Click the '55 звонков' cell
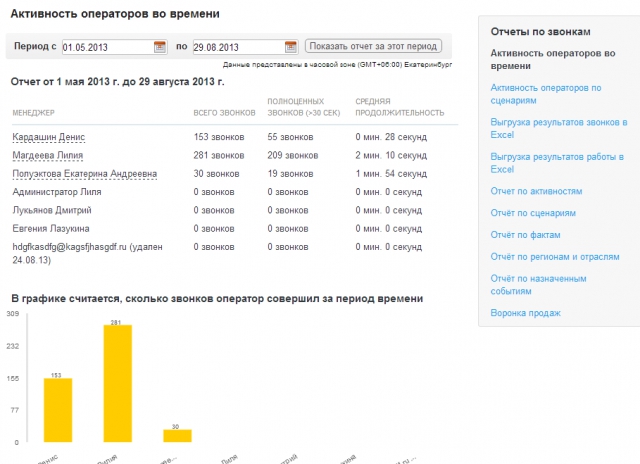The image size is (640, 464). [290, 137]
